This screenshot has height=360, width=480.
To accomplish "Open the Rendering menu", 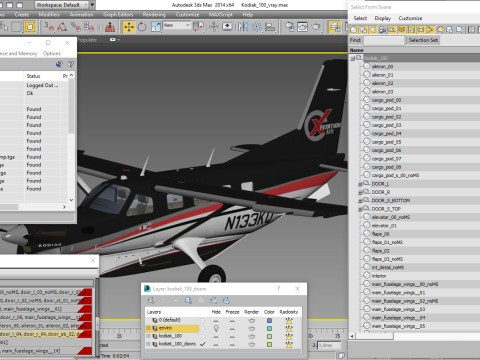I will pyautogui.click(x=154, y=14).
